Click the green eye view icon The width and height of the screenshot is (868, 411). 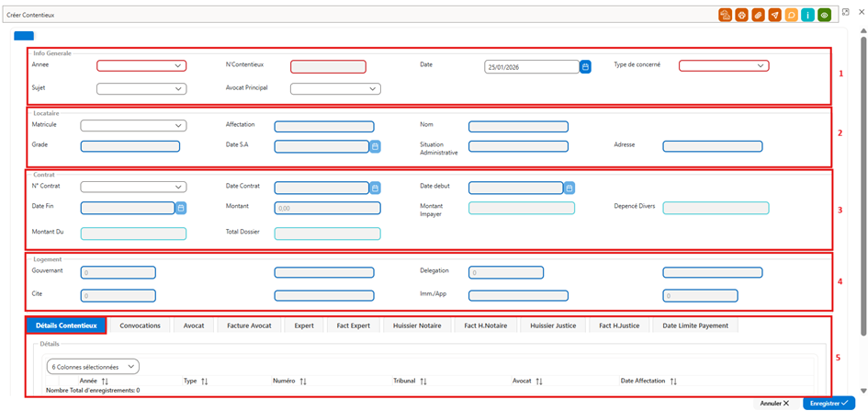click(824, 15)
